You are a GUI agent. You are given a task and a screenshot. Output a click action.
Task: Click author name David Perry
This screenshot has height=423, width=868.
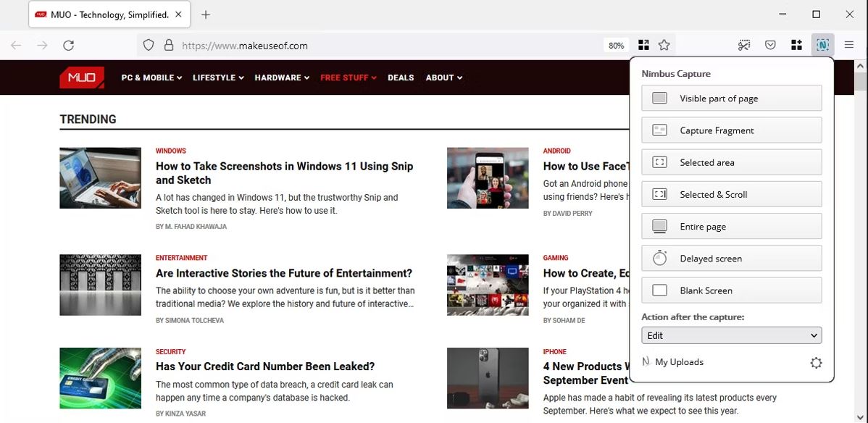click(x=572, y=213)
